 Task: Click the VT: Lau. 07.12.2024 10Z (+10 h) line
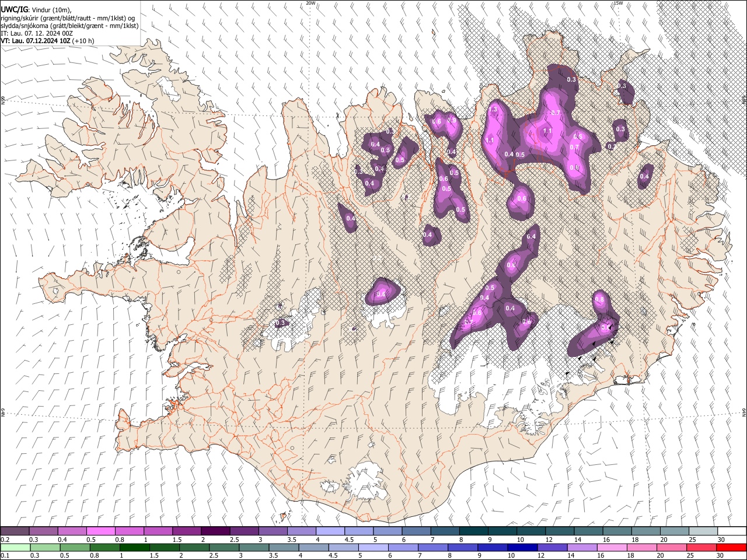pos(47,41)
